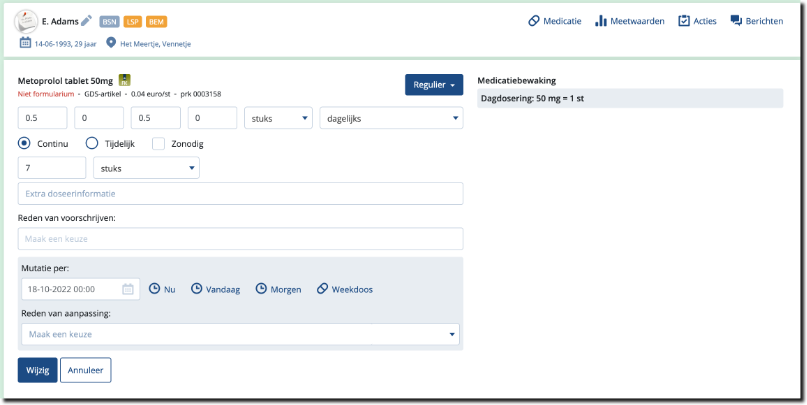
Task: Select the Tijdelijk radio button
Action: coord(92,143)
